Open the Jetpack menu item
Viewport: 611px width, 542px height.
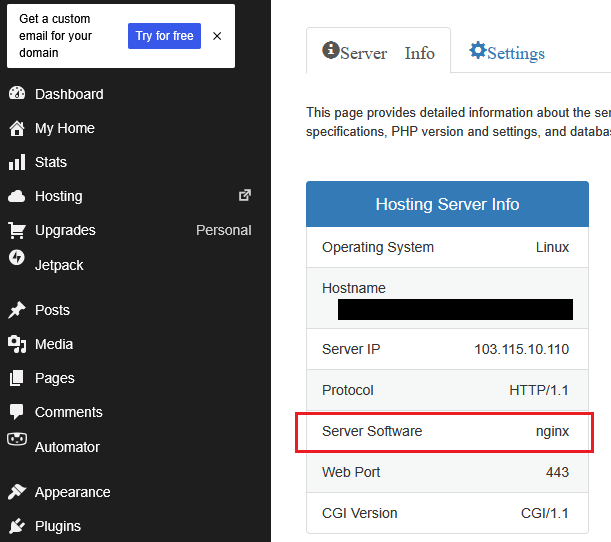tap(59, 265)
